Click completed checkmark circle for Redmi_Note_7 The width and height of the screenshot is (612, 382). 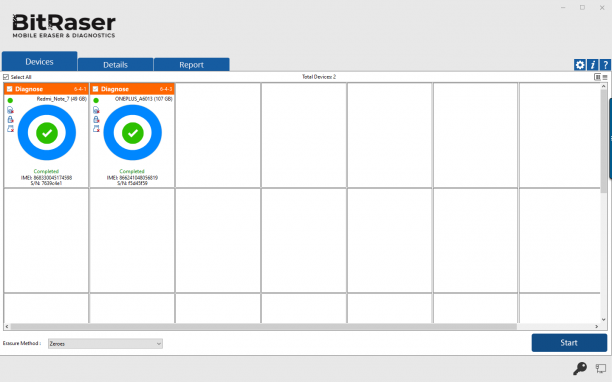(x=47, y=133)
